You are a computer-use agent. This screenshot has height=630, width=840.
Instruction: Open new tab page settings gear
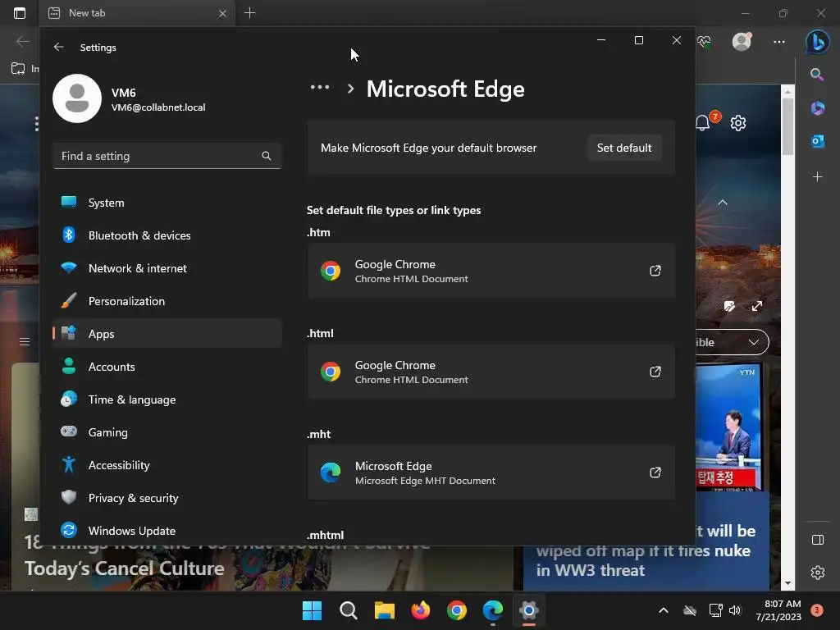coord(738,123)
